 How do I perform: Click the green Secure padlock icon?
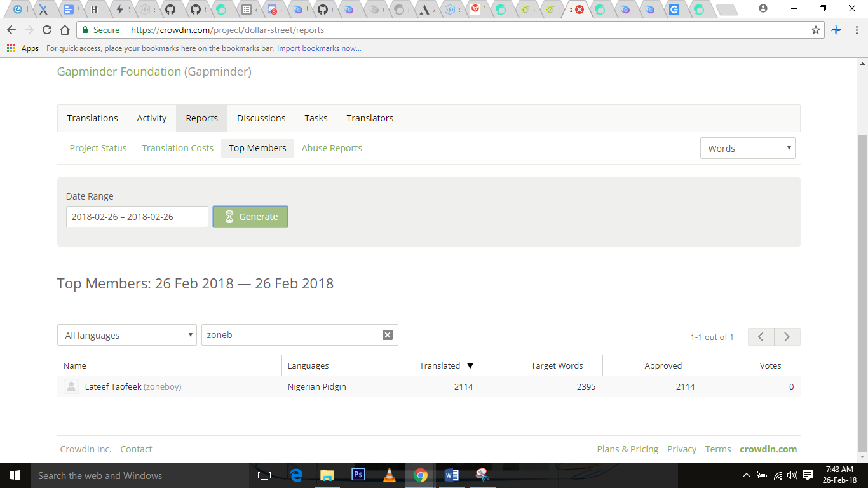click(85, 30)
